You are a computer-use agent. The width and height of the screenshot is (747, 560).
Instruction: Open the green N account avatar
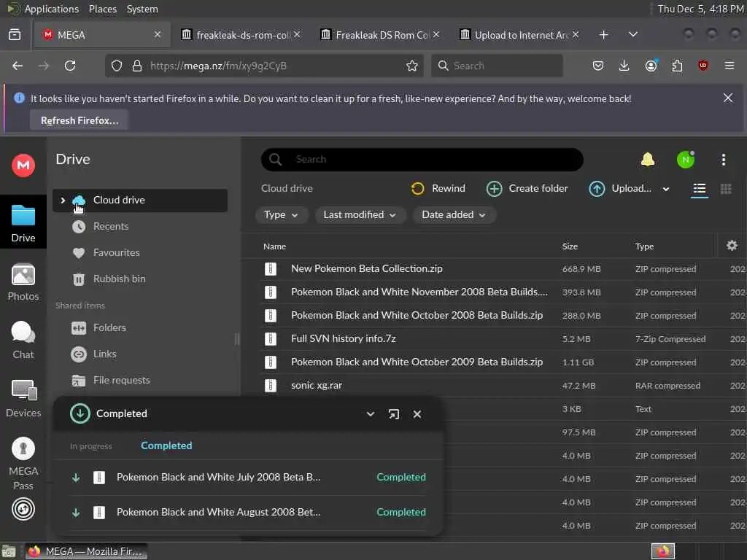[x=686, y=160]
